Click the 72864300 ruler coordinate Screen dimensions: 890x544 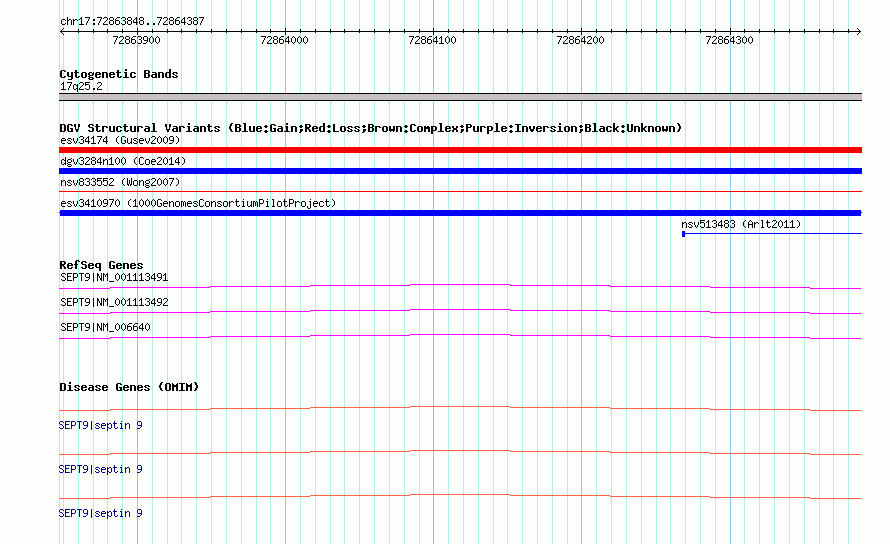click(729, 40)
